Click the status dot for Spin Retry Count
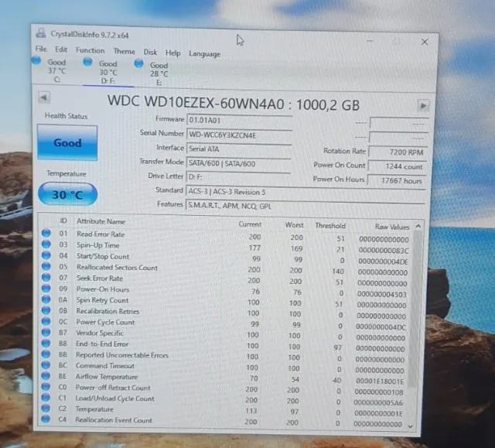Viewport: 495px width, 448px height. tap(46, 299)
